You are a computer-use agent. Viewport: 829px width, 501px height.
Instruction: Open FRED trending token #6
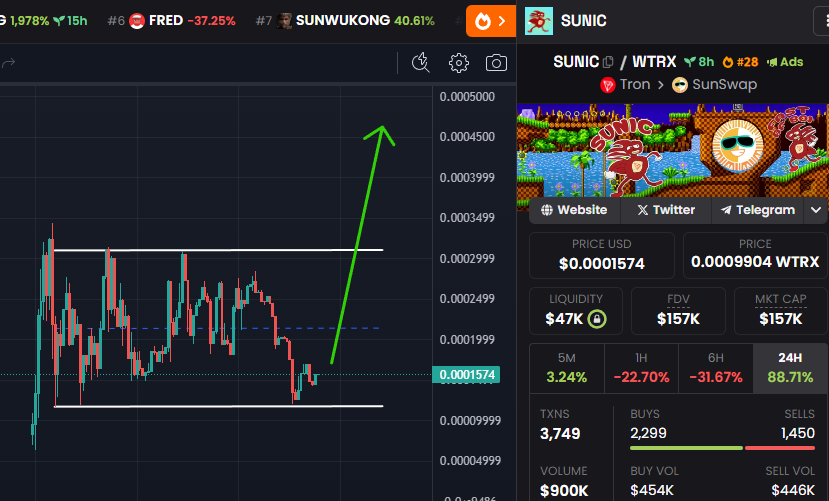click(171, 21)
